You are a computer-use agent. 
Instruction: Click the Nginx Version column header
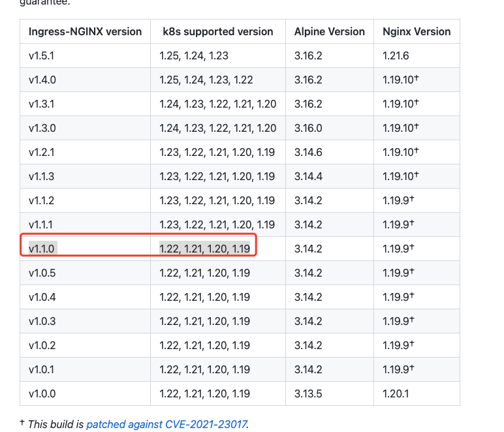tap(417, 31)
